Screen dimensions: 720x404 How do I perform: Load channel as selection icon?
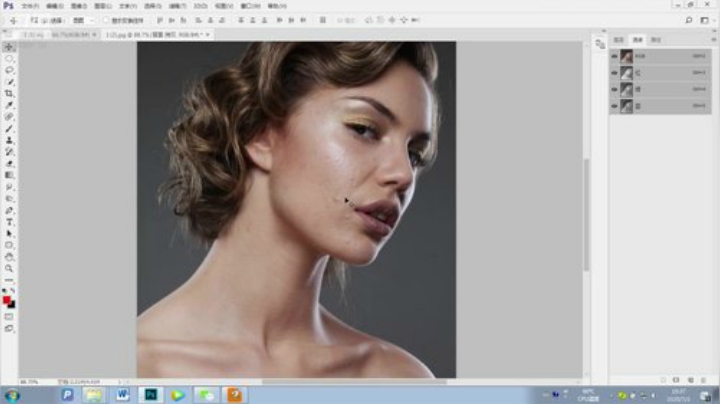point(663,380)
